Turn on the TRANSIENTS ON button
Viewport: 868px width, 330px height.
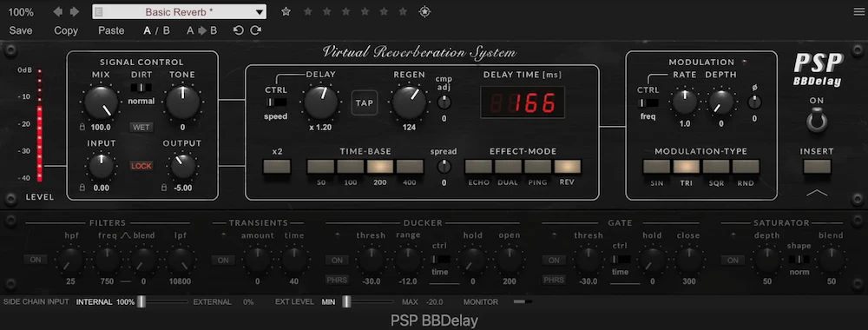point(223,260)
